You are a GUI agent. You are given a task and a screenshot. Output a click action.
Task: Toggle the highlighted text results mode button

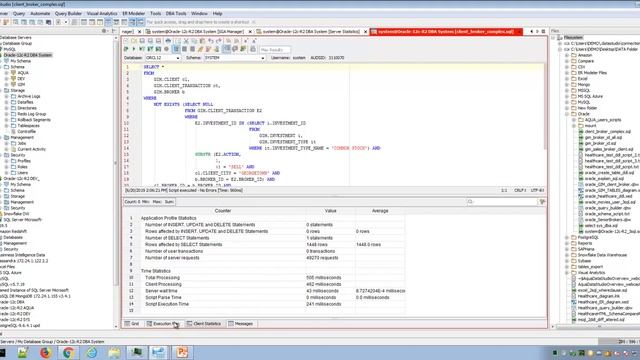tap(176, 49)
